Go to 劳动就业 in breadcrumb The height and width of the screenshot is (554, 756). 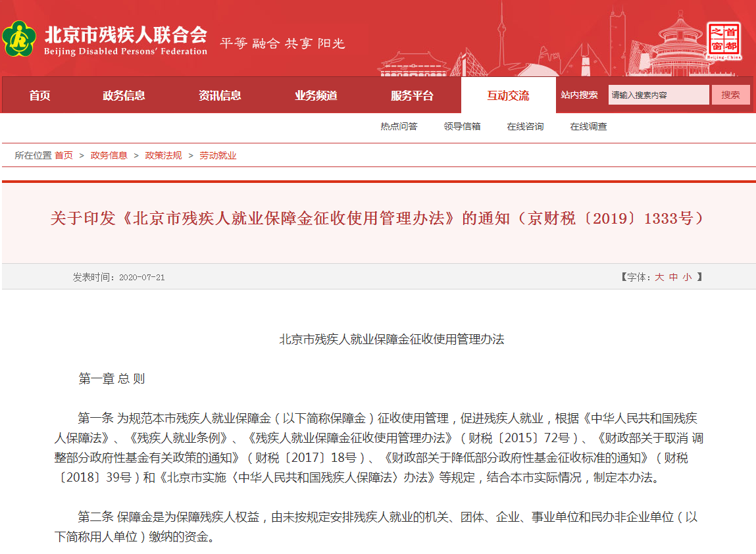click(x=218, y=155)
